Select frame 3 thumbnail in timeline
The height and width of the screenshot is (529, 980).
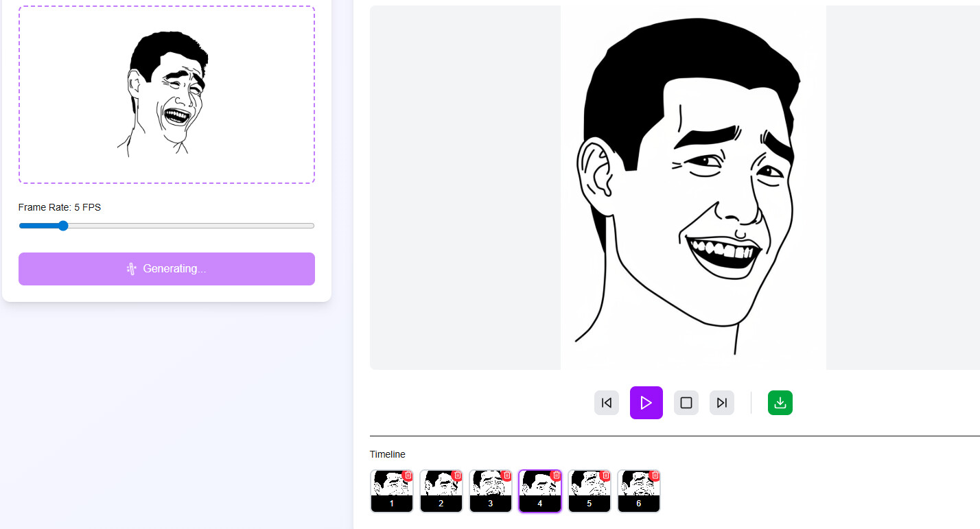point(491,491)
